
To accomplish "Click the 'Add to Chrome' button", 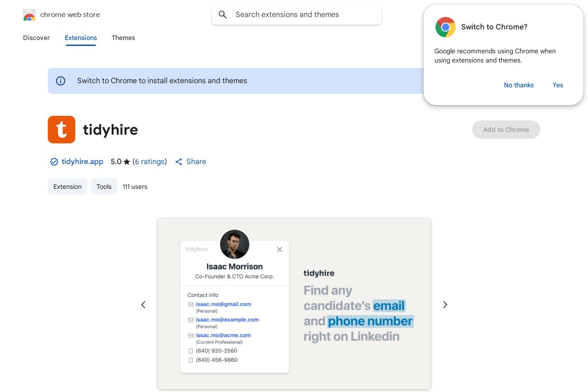I will pos(506,130).
